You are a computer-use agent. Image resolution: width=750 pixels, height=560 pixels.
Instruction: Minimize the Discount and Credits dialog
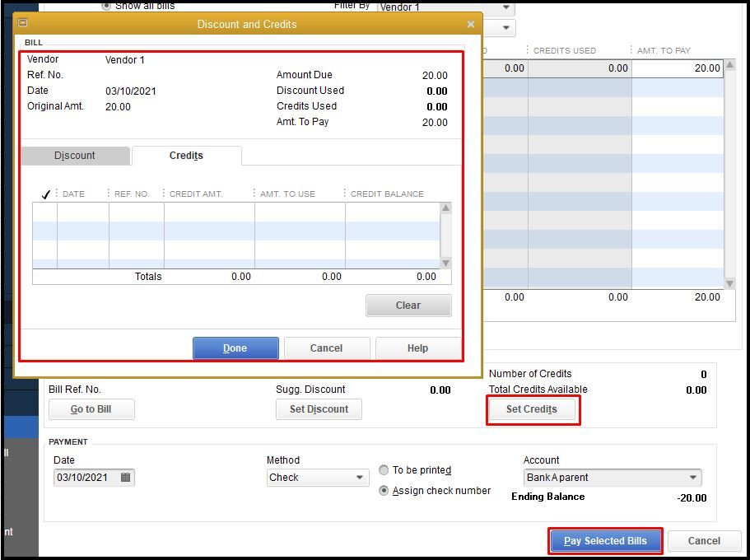point(23,24)
